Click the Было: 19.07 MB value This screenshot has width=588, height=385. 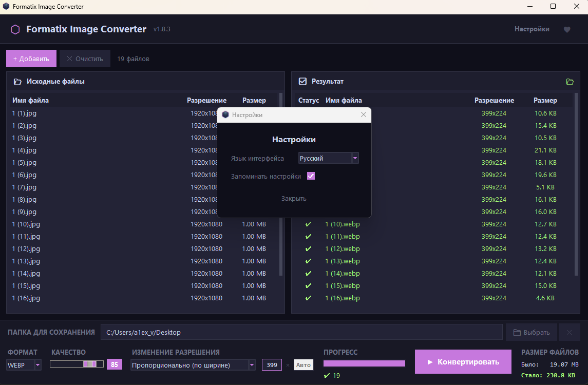[550, 364]
